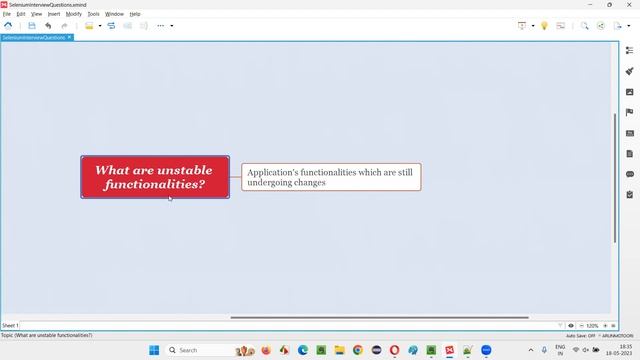Open the Edit menu
640x360 pixels.
click(x=21, y=14)
